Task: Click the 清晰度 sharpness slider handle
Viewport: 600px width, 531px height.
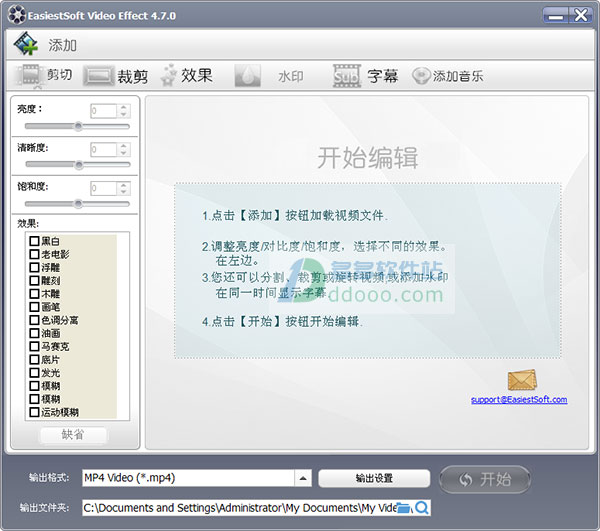Action: 79,165
